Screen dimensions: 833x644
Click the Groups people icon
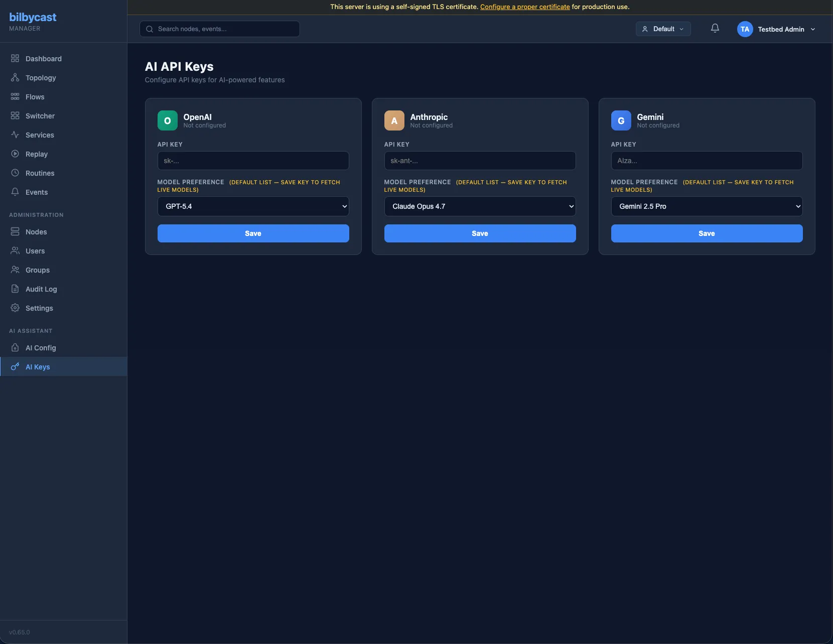pyautogui.click(x=15, y=270)
